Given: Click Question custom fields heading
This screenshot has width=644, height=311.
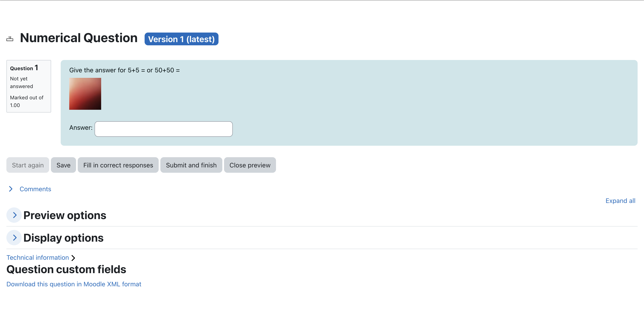Looking at the screenshot, I should (66, 269).
